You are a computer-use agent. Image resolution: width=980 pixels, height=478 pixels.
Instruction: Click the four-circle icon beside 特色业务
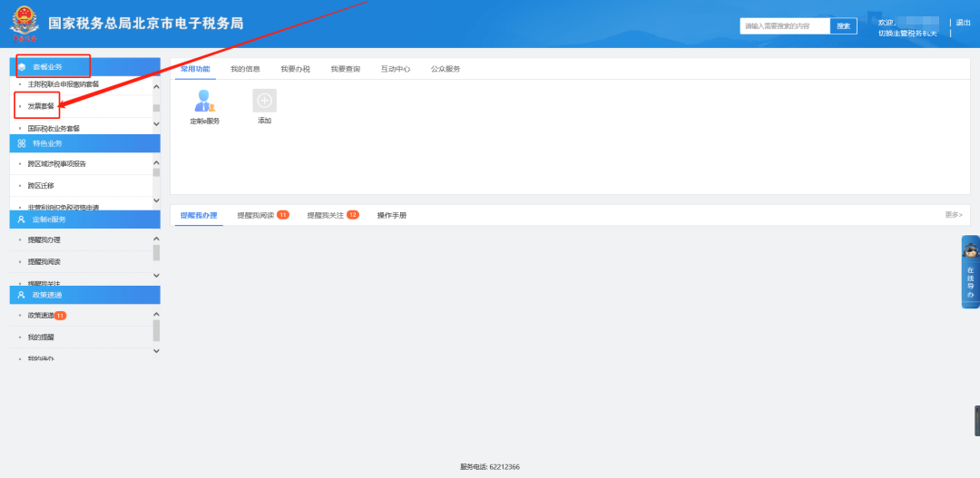(21, 143)
